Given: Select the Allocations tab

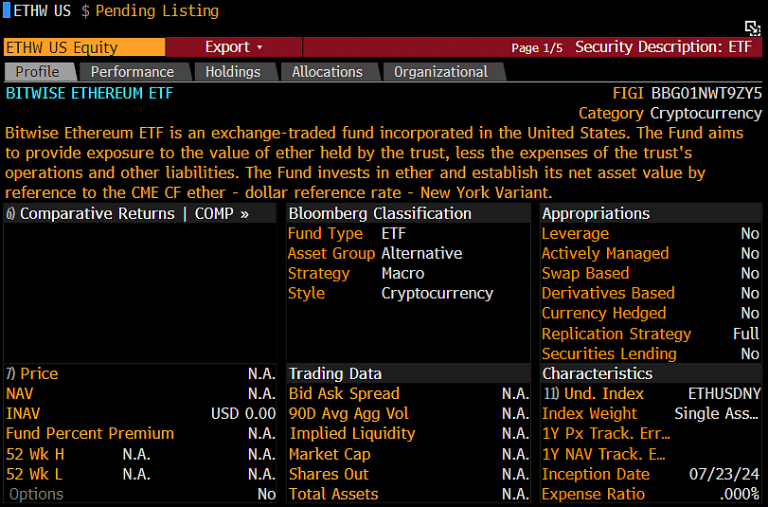Looking at the screenshot, I should (x=327, y=72).
